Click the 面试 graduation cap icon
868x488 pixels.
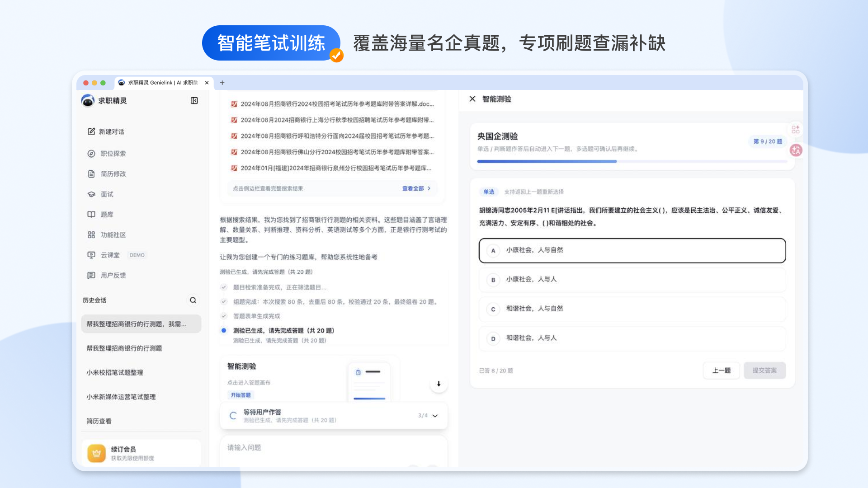click(91, 194)
